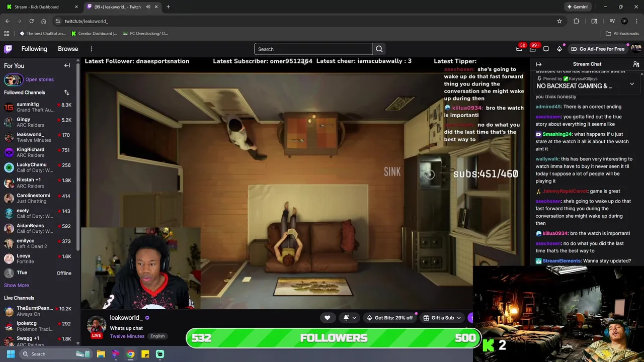Open the Creator Dashboard bookmark
The width and height of the screenshot is (644, 362).
click(94, 34)
